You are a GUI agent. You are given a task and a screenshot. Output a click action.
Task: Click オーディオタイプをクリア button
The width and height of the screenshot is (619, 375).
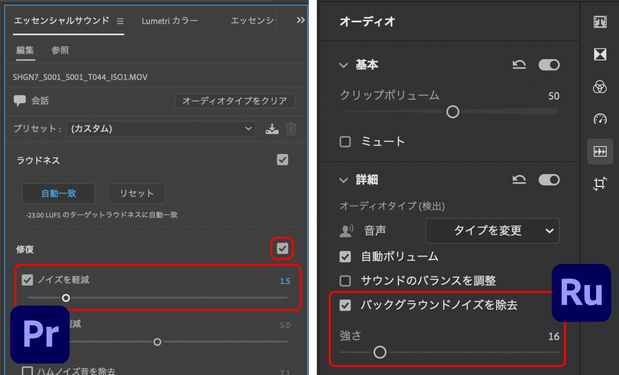pos(235,101)
